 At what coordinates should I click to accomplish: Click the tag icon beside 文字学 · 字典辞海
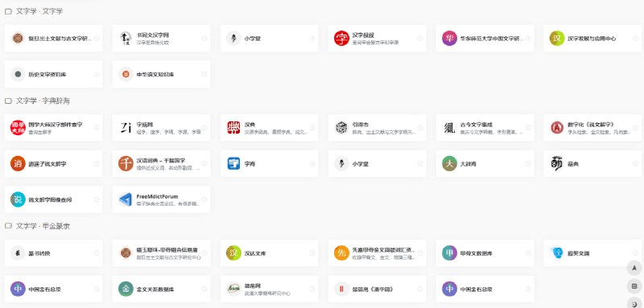coord(8,101)
